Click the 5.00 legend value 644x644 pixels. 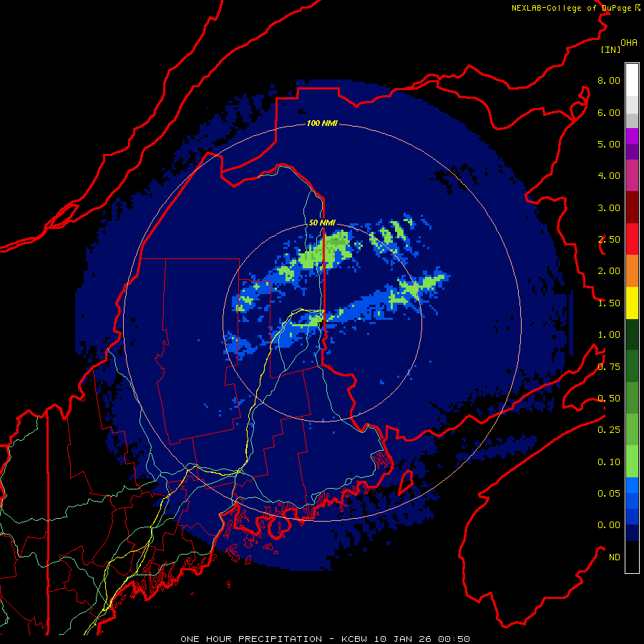pos(609,144)
